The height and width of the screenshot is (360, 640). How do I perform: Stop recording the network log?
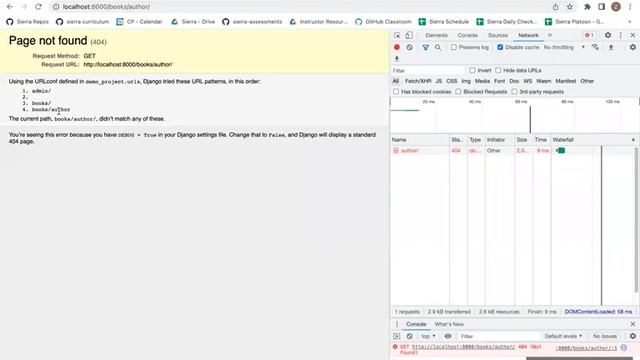[x=397, y=47]
